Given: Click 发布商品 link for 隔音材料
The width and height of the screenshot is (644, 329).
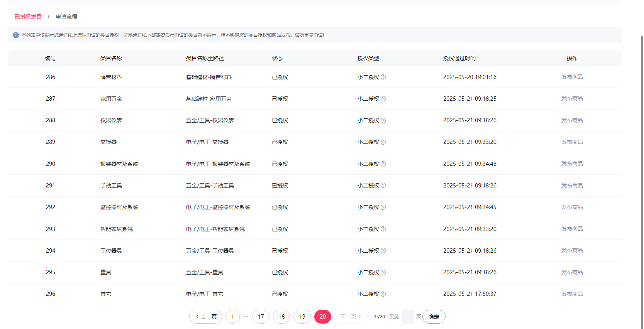Looking at the screenshot, I should pyautogui.click(x=572, y=77).
